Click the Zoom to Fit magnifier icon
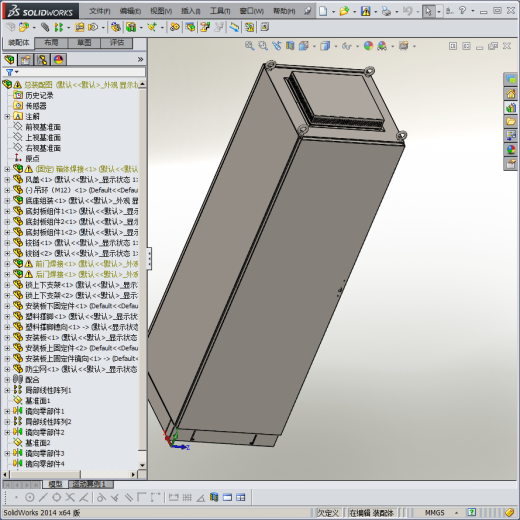 (x=249, y=46)
